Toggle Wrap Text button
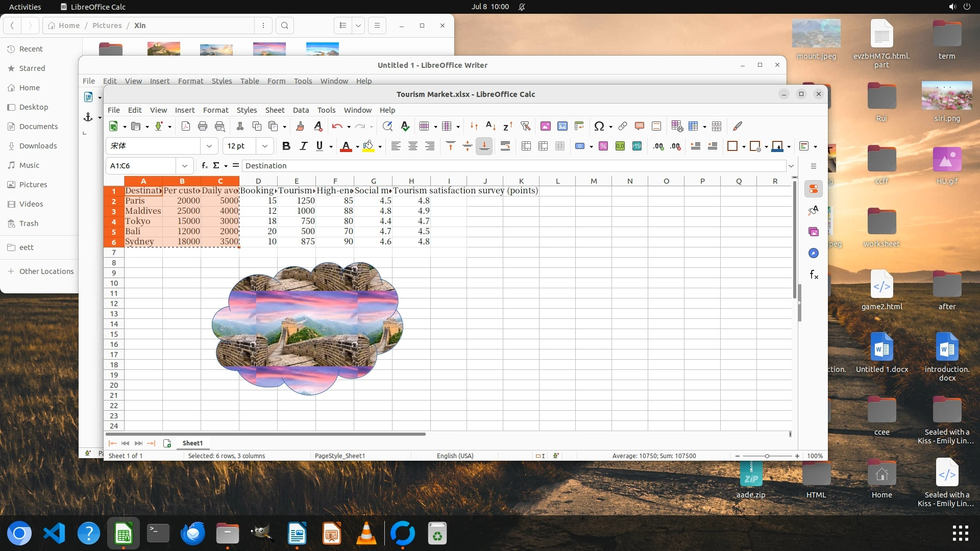Viewport: 980px width, 551px height. click(505, 146)
